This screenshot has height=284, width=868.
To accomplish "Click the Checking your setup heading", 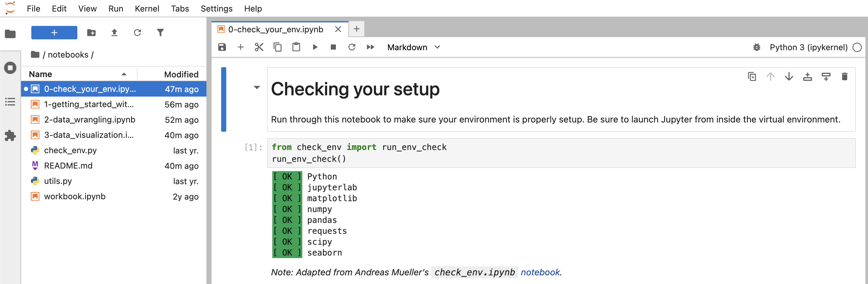I will coord(355,89).
